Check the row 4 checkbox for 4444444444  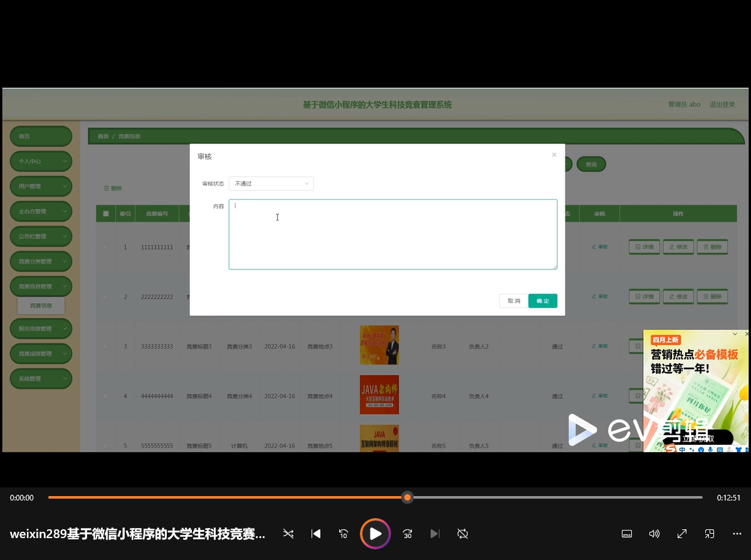[105, 397]
